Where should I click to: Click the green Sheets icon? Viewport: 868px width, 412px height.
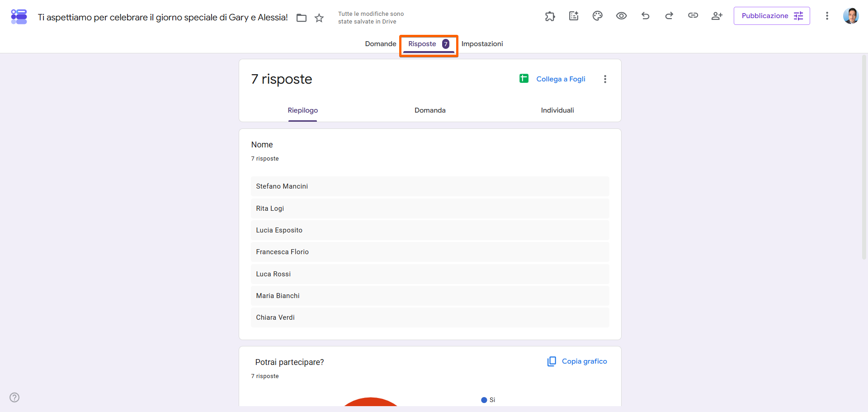524,79
